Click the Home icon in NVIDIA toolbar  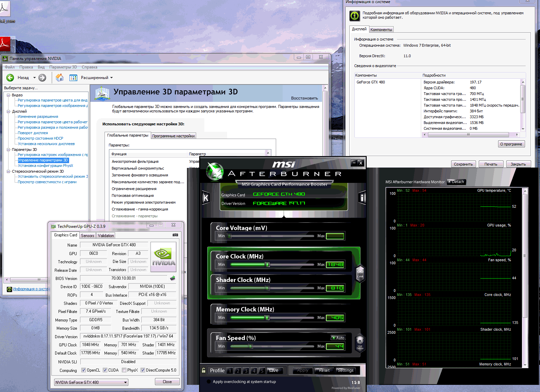click(60, 78)
